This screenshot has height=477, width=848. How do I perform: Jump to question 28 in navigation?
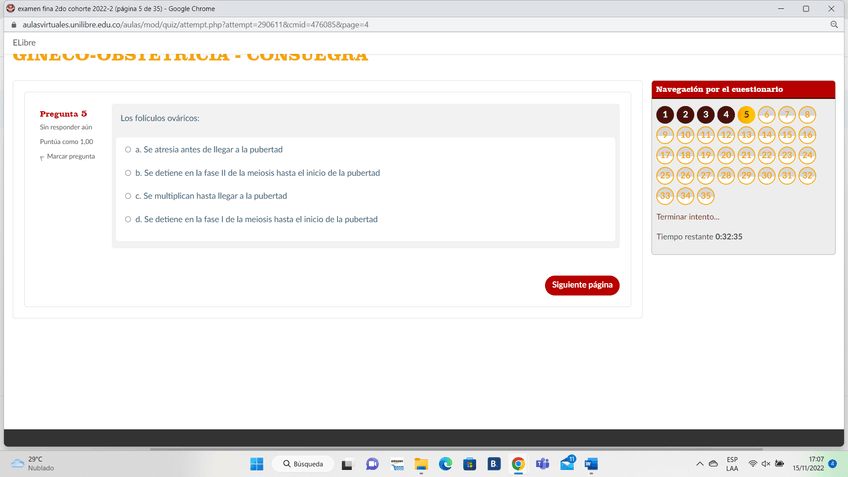tap(726, 176)
